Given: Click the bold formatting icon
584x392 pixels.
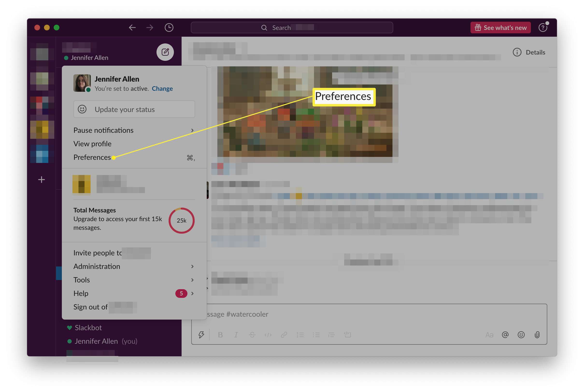Looking at the screenshot, I should point(220,335).
